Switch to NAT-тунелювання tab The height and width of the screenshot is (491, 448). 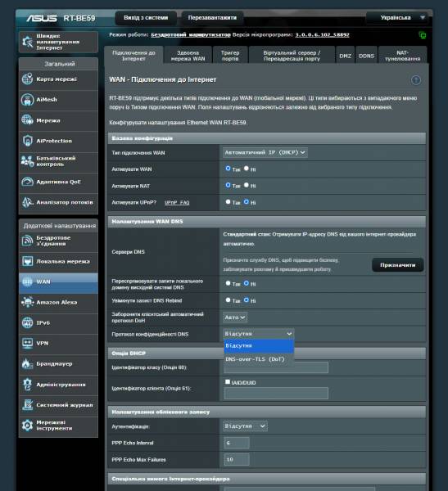402,56
